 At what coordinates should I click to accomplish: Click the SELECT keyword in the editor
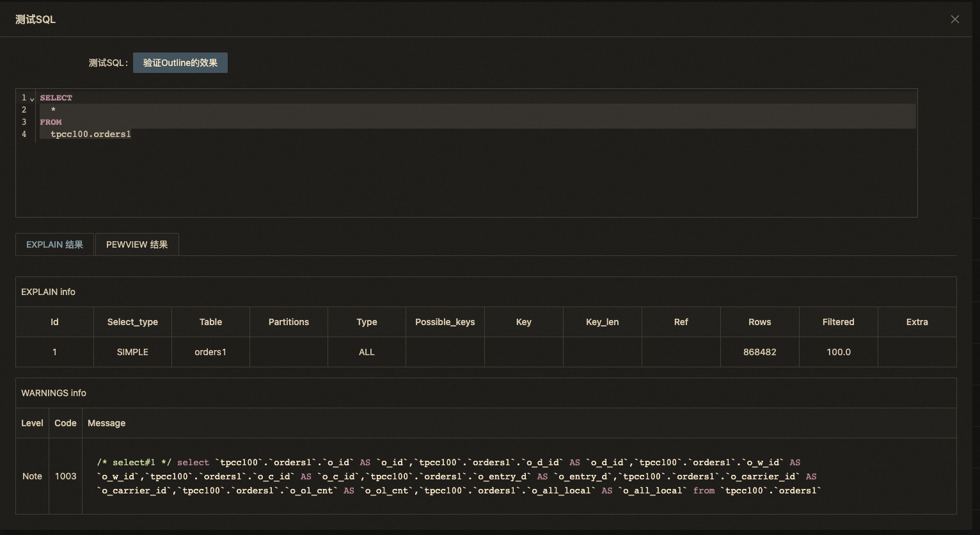[56, 98]
